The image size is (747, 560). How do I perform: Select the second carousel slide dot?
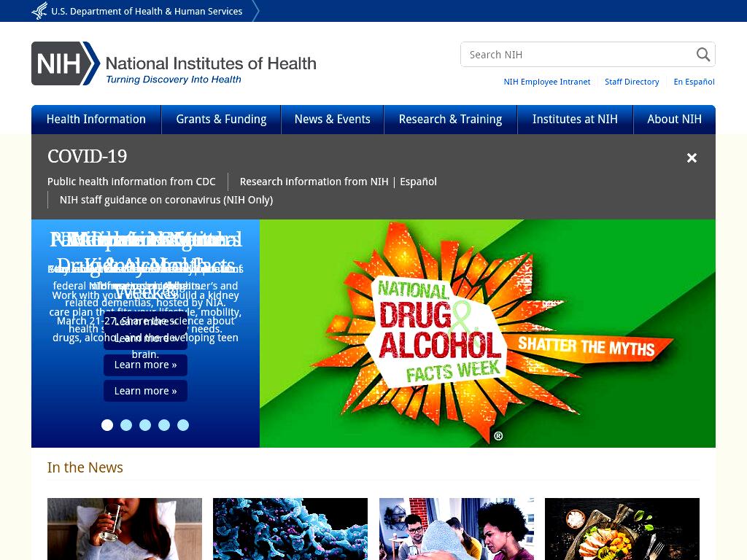click(126, 425)
